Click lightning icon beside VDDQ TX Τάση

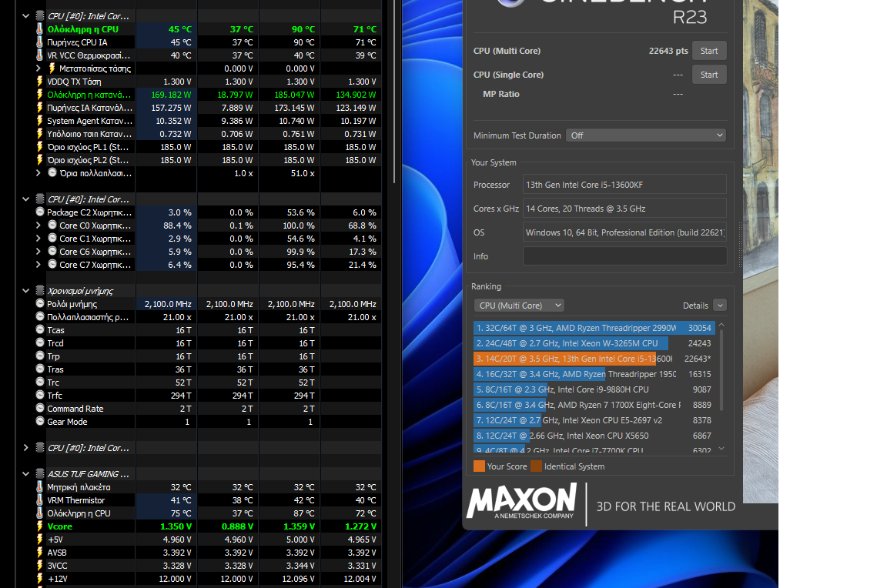coord(39,82)
